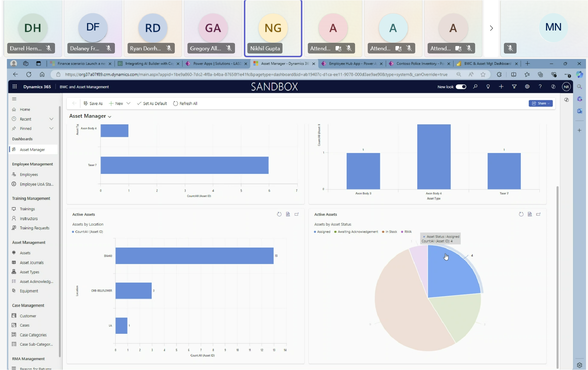Open the Asset Manager dashboard selector dropdown
The width and height of the screenshot is (588, 370).
[109, 117]
